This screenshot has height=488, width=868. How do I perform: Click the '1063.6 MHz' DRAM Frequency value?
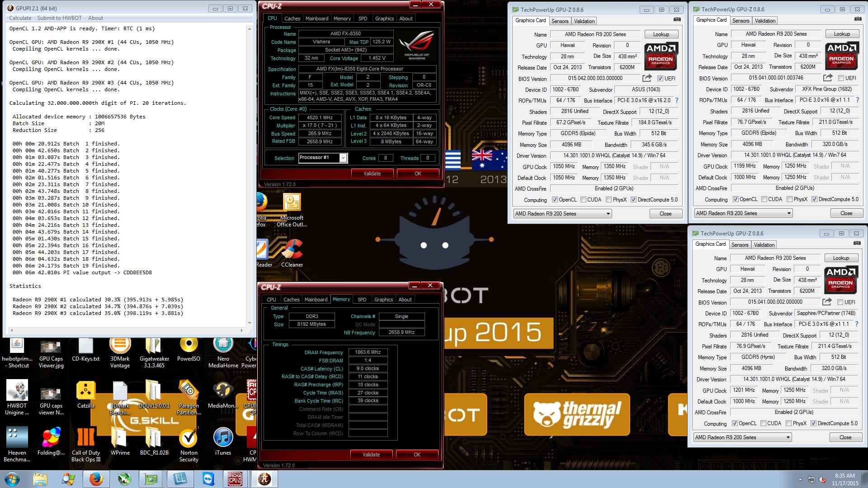(368, 352)
